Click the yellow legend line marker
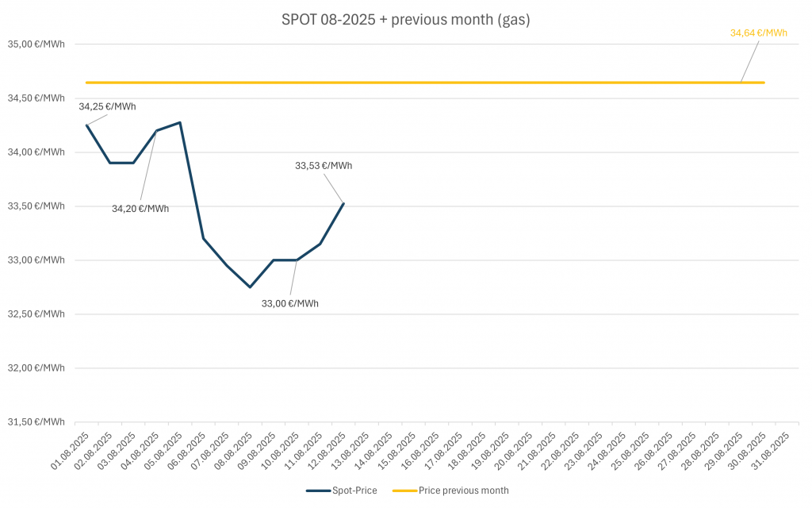Screen dimensions: 812x508 (404, 491)
